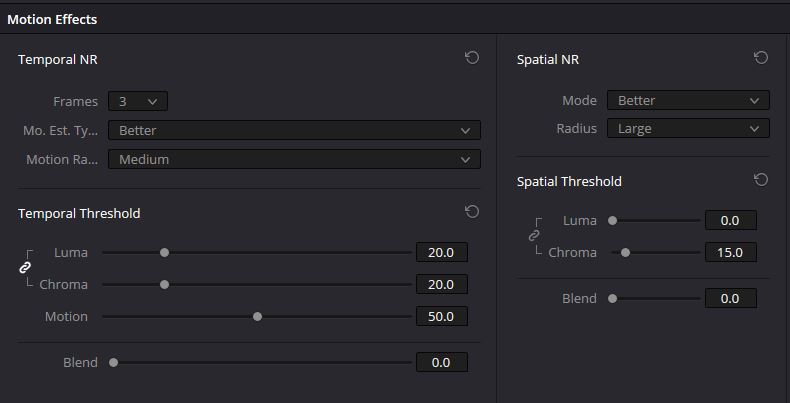Screen dimensions: 790x403
Task: Open the Frames dropdown
Action: pos(138,101)
